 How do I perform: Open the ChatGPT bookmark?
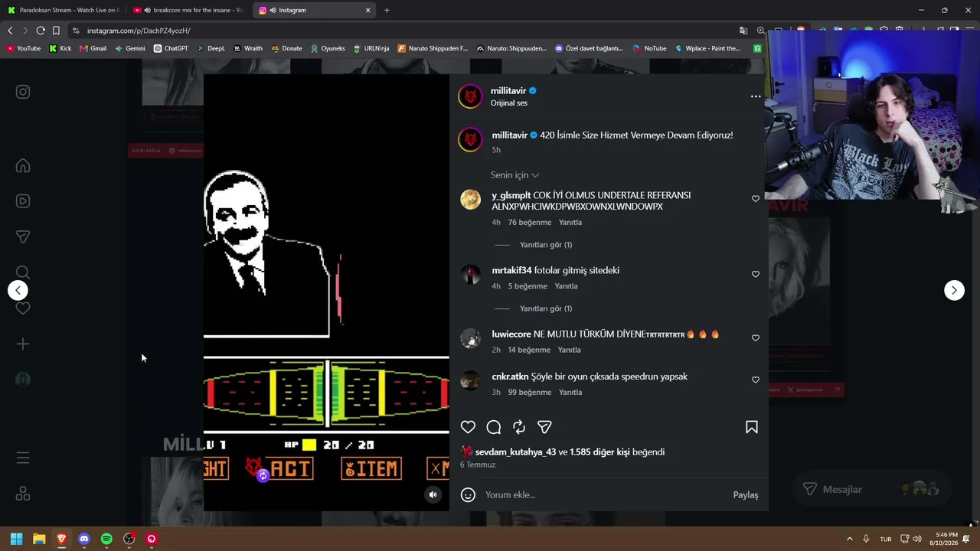171,48
